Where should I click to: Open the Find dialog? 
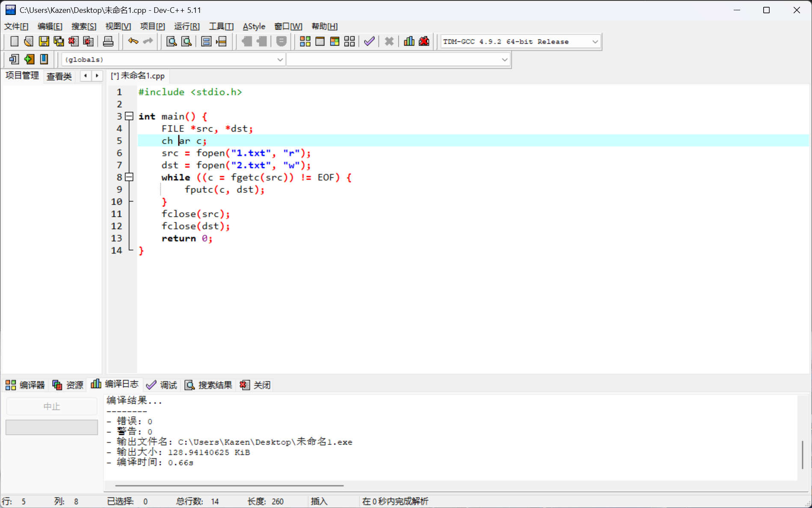pyautogui.click(x=171, y=41)
